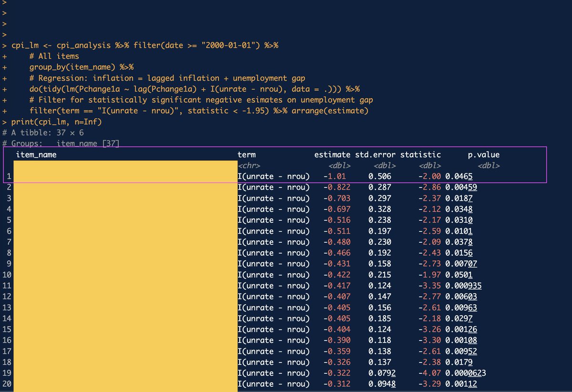
Task: Click the estimate value -0.312
Action: pyautogui.click(x=337, y=384)
